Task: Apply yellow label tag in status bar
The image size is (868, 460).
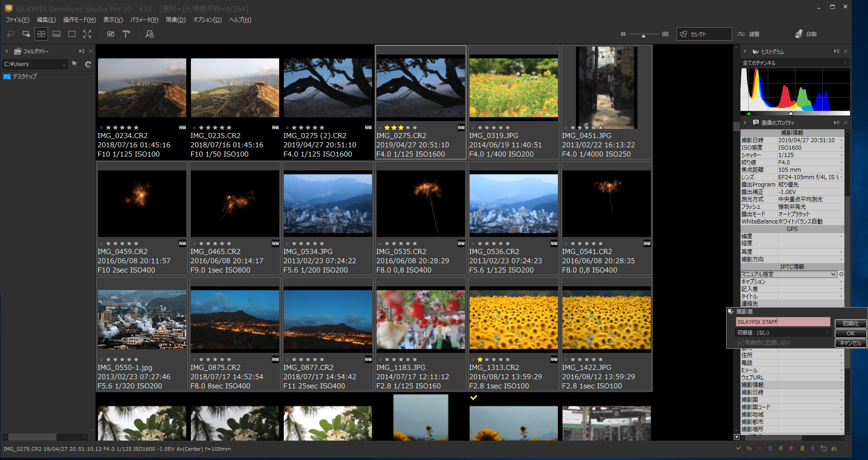Action: click(802, 448)
